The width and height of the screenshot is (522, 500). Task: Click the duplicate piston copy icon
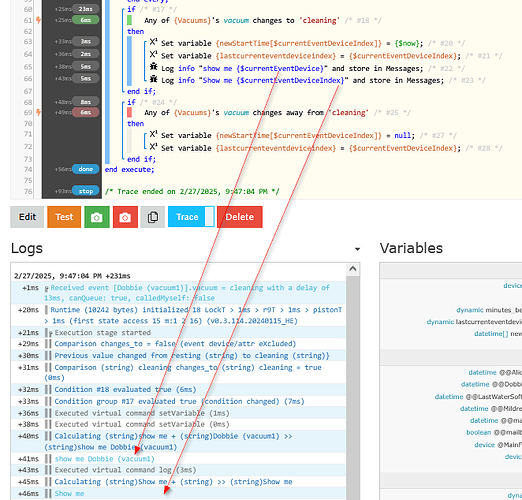(153, 217)
